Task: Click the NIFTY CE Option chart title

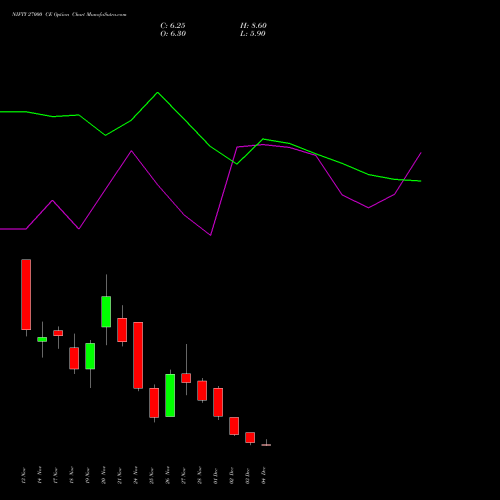Action: pyautogui.click(x=69, y=15)
